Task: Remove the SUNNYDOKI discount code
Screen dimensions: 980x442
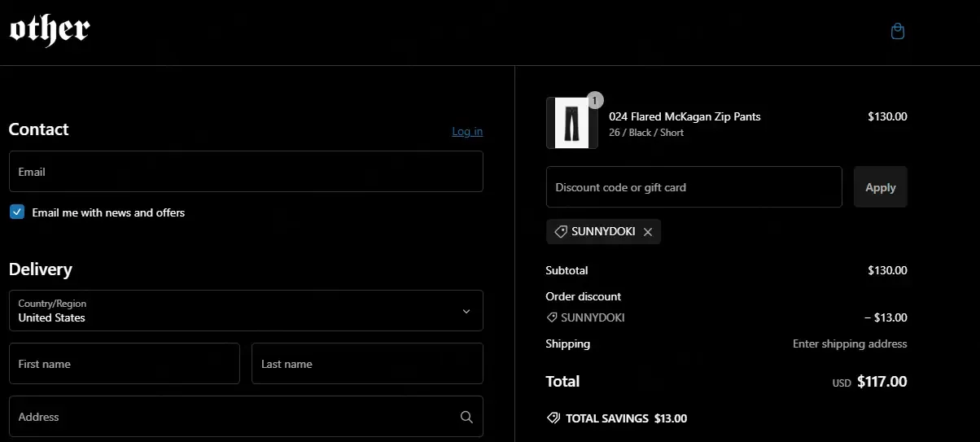Action: click(648, 232)
